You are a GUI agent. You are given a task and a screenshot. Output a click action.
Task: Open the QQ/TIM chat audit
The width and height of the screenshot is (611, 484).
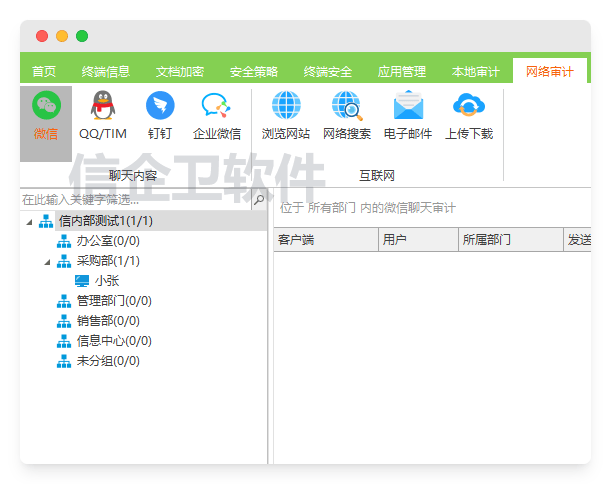[102, 116]
